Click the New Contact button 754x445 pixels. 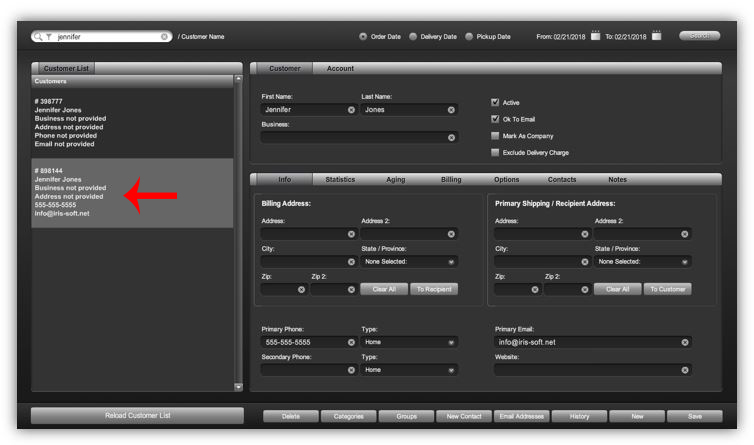click(x=464, y=416)
